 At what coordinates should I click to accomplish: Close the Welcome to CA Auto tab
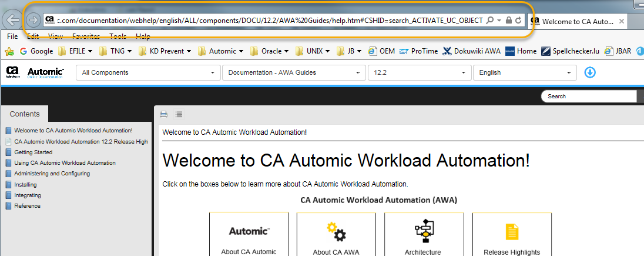coord(622,21)
